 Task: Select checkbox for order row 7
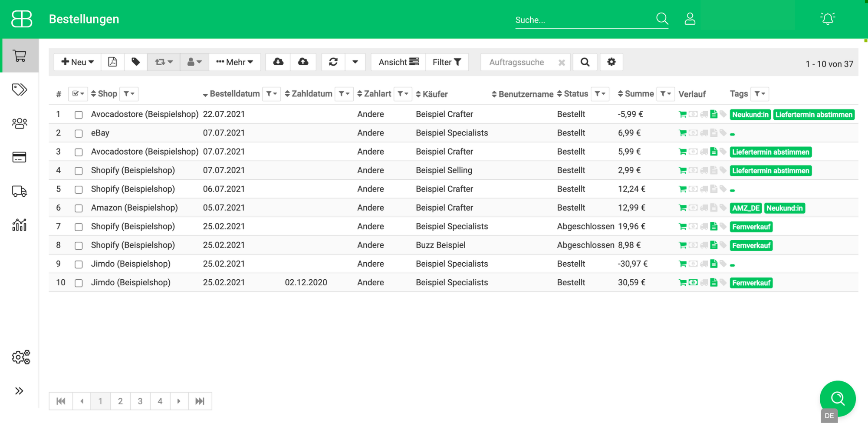(79, 227)
